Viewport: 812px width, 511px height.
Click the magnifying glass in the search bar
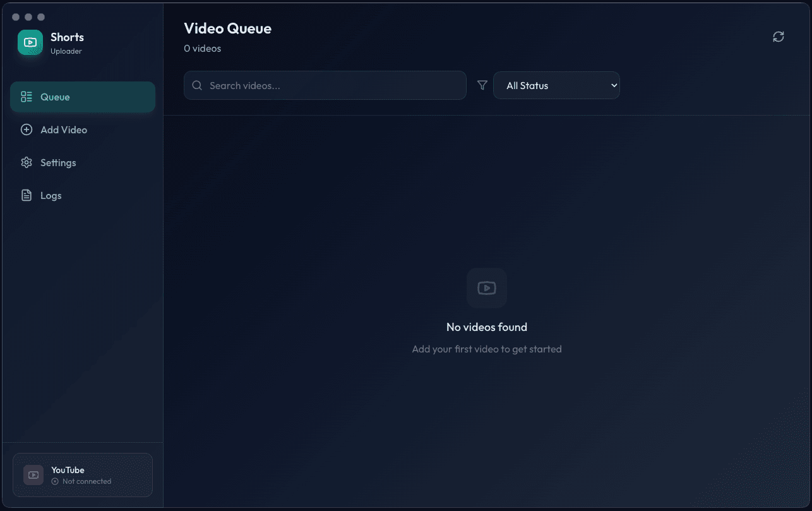click(196, 85)
